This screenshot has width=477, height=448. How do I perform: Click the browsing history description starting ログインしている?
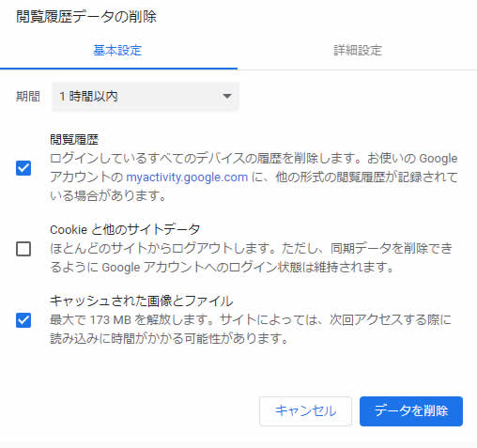coord(254,178)
